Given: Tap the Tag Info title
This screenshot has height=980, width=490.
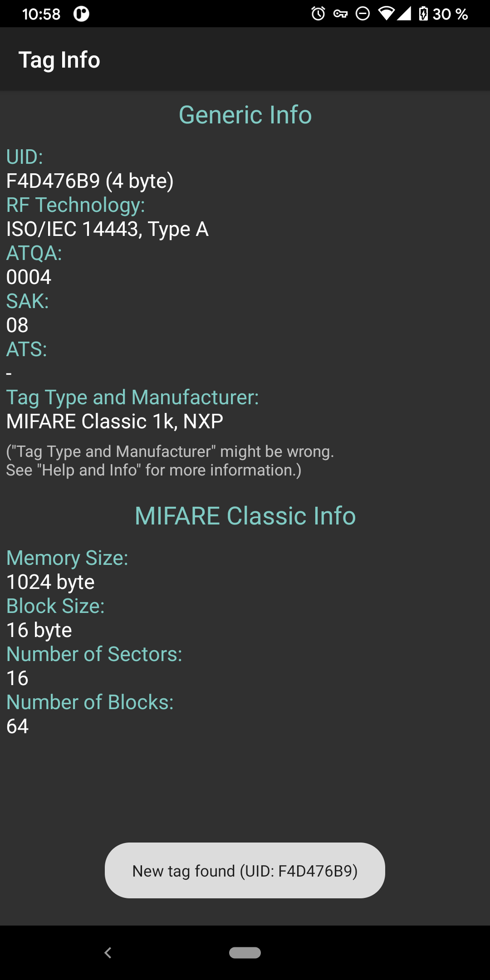Looking at the screenshot, I should point(59,60).
